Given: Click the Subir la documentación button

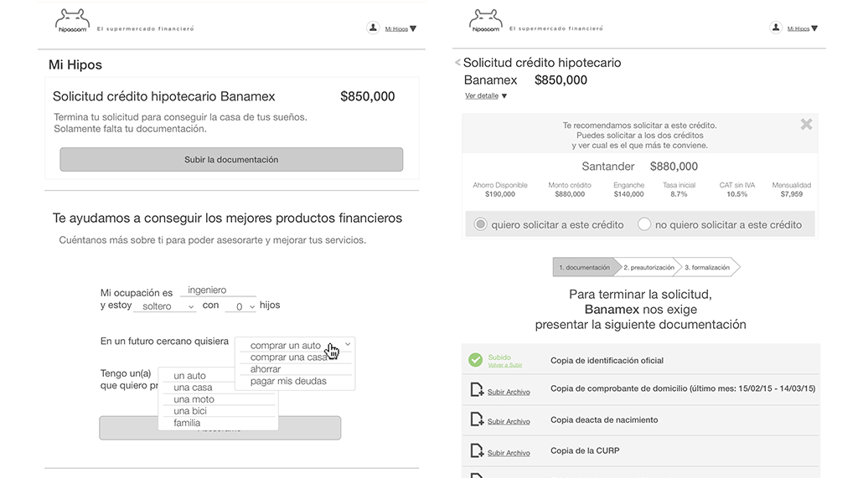Looking at the screenshot, I should (231, 159).
